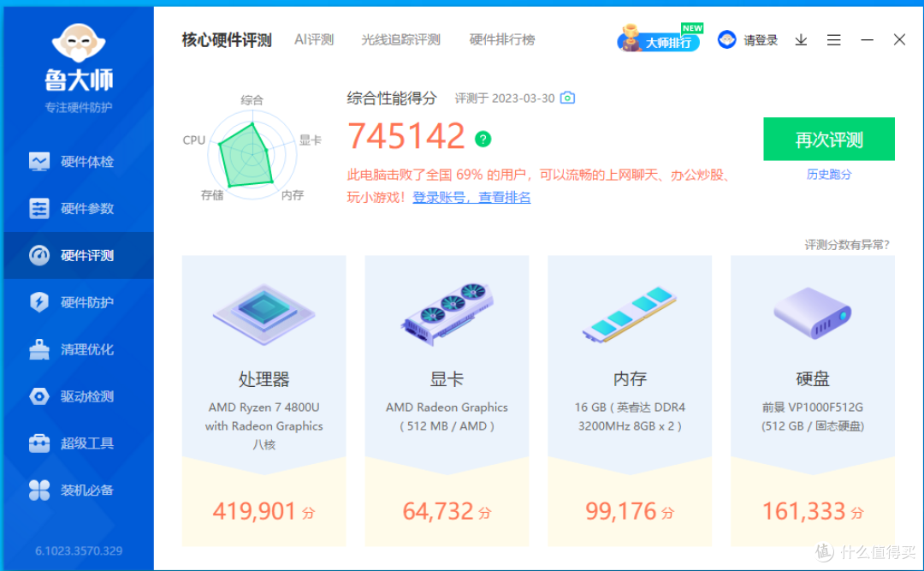
Task: Switch to the AI评测 tab
Action: tap(314, 39)
